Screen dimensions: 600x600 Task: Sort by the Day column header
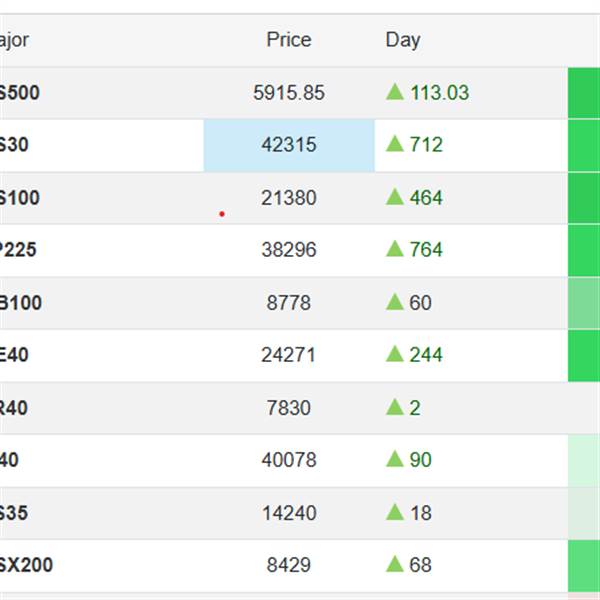point(403,40)
